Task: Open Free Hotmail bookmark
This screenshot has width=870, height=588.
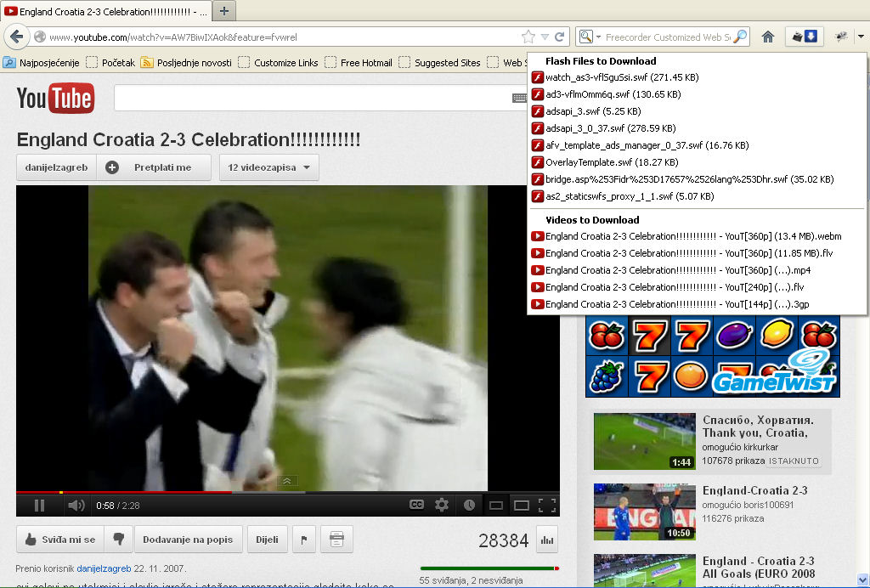Action: (359, 63)
